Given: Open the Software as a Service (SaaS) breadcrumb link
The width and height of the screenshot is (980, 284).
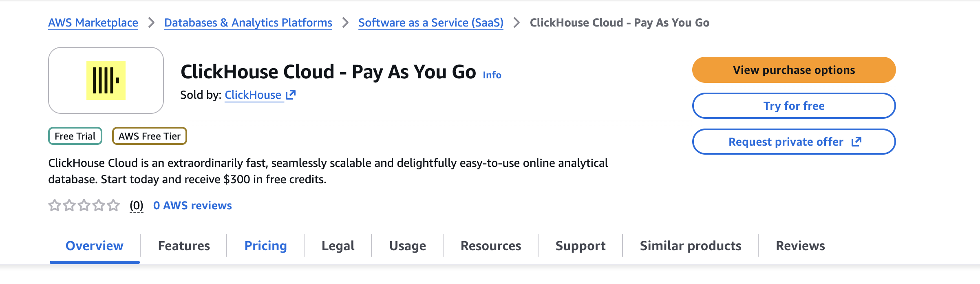Looking at the screenshot, I should click(430, 22).
